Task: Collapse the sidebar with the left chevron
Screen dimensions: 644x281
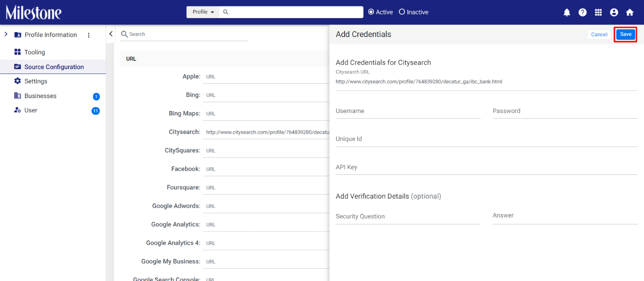Action: 111,34
